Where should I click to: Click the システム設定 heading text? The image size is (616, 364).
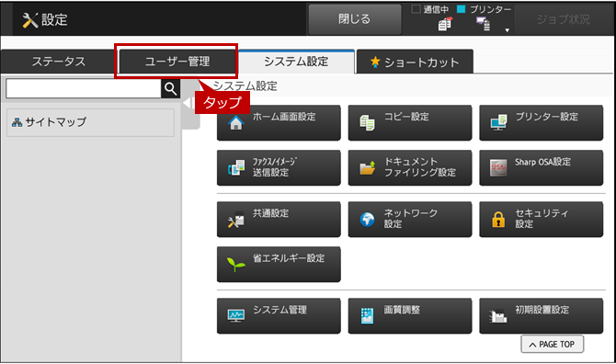coord(245,86)
